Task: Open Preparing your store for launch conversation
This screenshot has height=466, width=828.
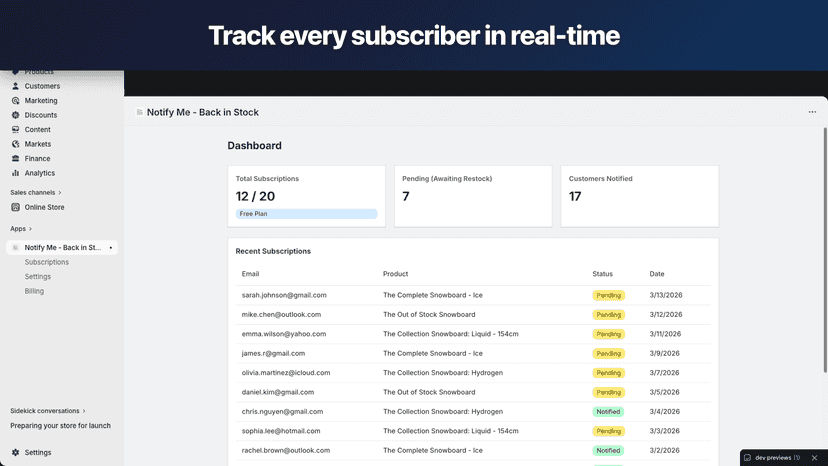Action: pyautogui.click(x=60, y=426)
